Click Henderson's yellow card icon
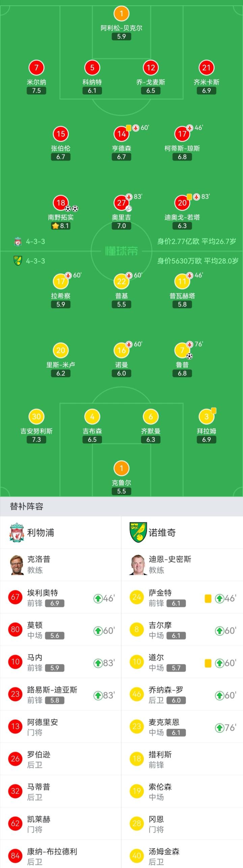The height and width of the screenshot is (868, 243). point(129,128)
